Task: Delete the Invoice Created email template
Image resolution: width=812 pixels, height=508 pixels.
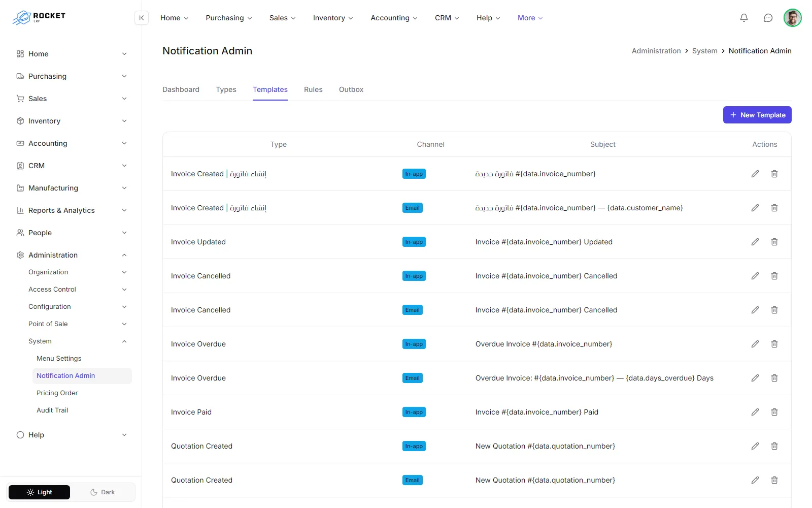Action: (774, 208)
